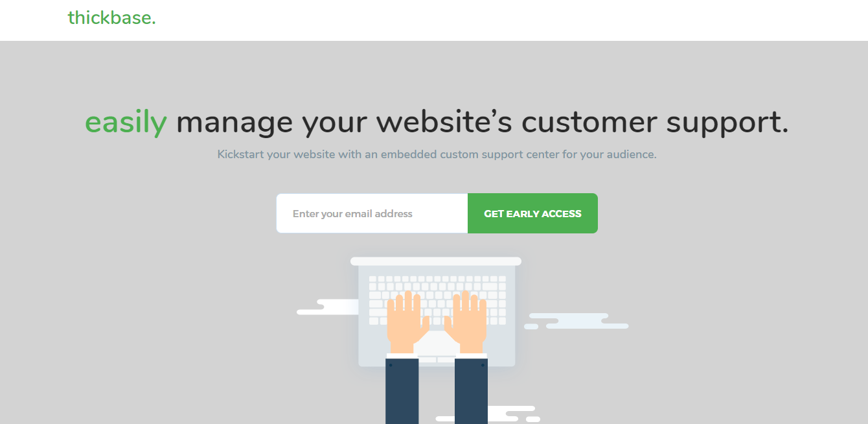Click the cloud streaks right of laptop
The width and height of the screenshot is (868, 424).
coord(576,321)
